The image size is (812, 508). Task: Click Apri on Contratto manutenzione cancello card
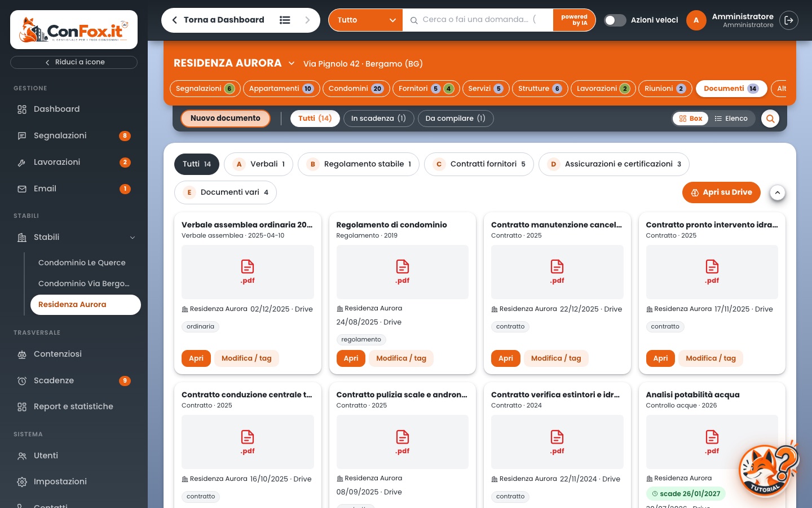[x=506, y=358]
